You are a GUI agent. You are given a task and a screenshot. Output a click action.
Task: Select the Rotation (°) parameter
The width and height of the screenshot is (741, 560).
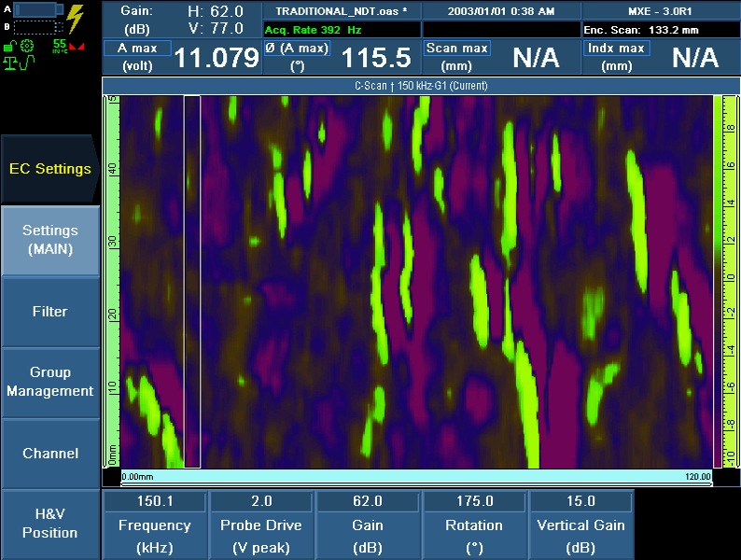click(474, 525)
